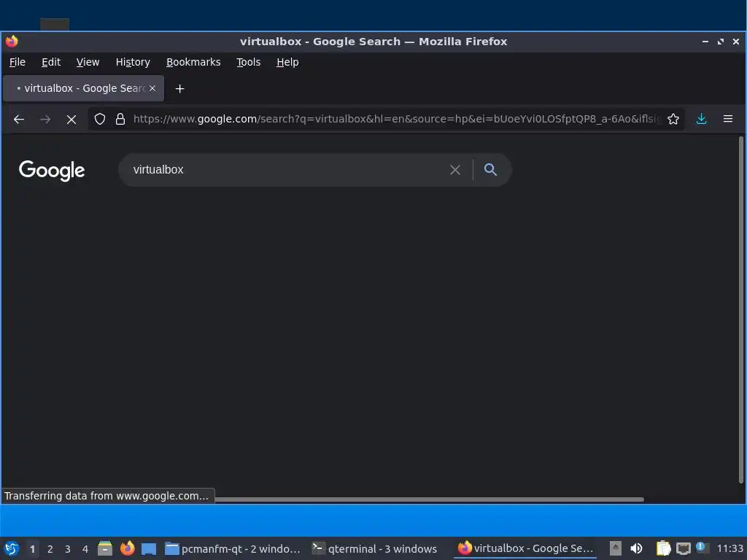The height and width of the screenshot is (560, 747).
Task: Bookmark this page with the star
Action: [x=673, y=119]
